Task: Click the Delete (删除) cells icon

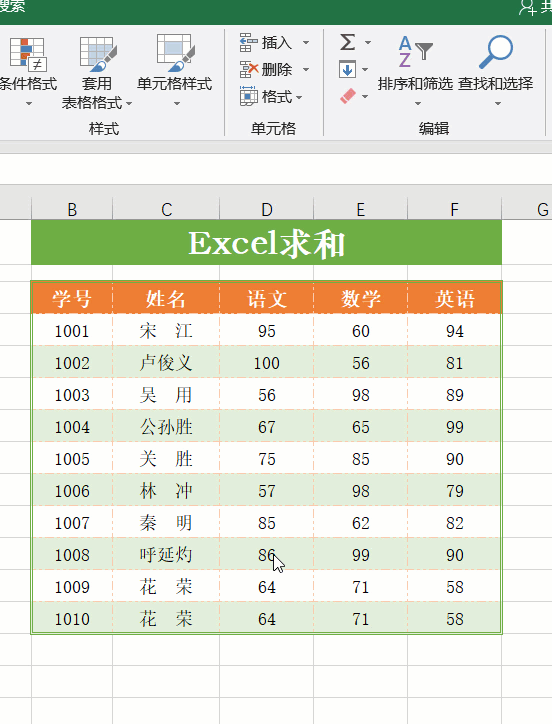Action: [x=249, y=69]
